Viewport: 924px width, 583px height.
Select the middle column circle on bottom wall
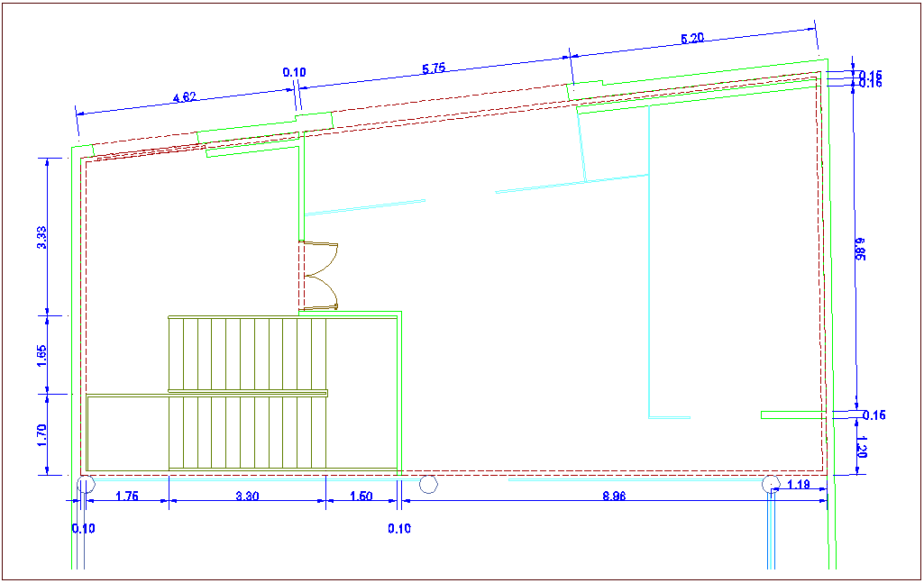click(x=428, y=485)
